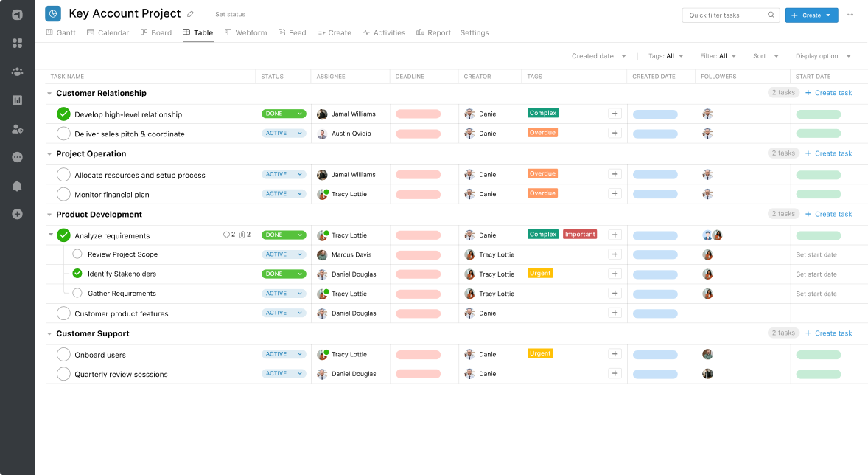
Task: Open the reports chart icon in the sidebar
Action: point(16,100)
